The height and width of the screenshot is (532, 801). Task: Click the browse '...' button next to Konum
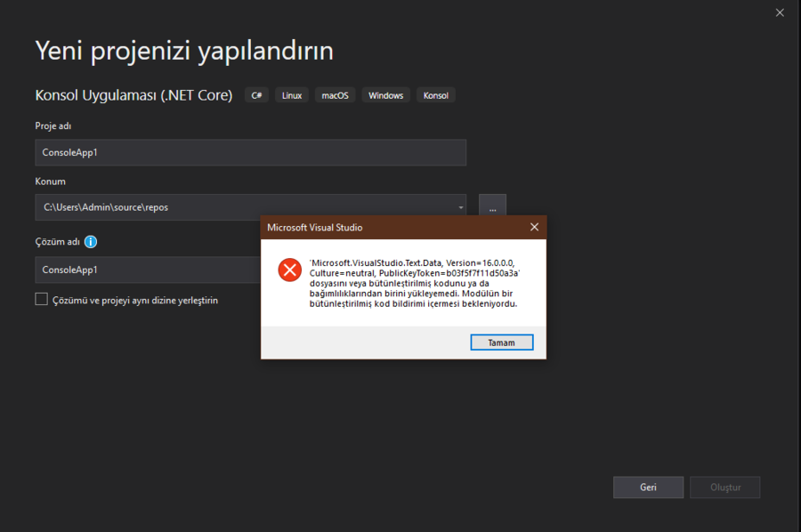tap(492, 207)
